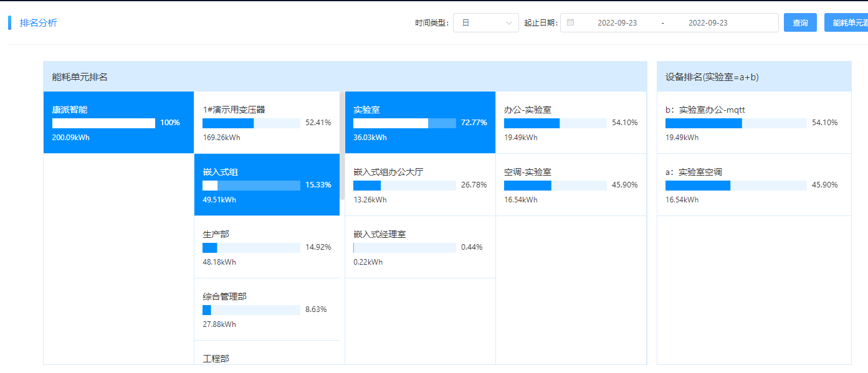Viewport: 868px width, 373px height.
Task: Click the end date 2022-09-23 field
Action: click(708, 23)
